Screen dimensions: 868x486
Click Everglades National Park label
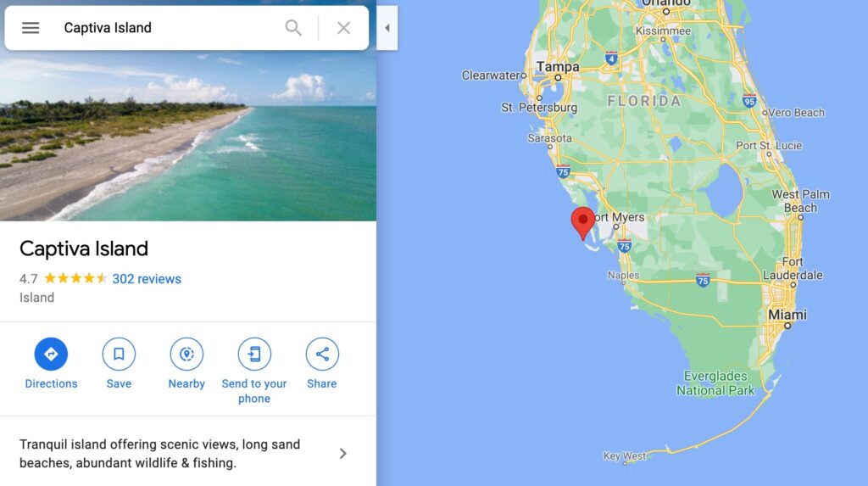click(x=715, y=383)
